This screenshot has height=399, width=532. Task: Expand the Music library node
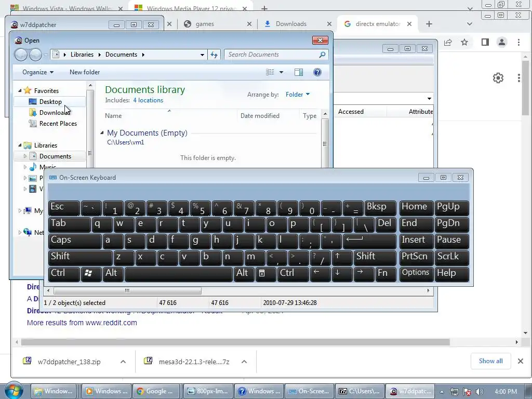[25, 167]
